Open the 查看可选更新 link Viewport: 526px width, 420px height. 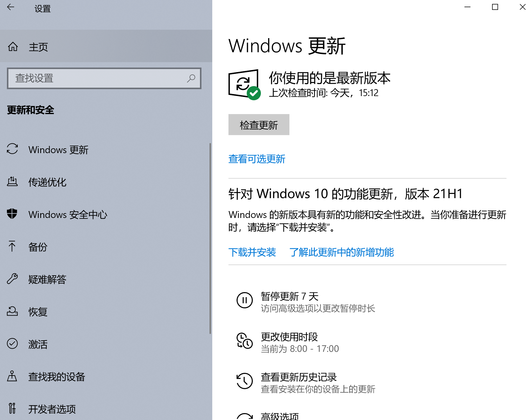coord(257,159)
